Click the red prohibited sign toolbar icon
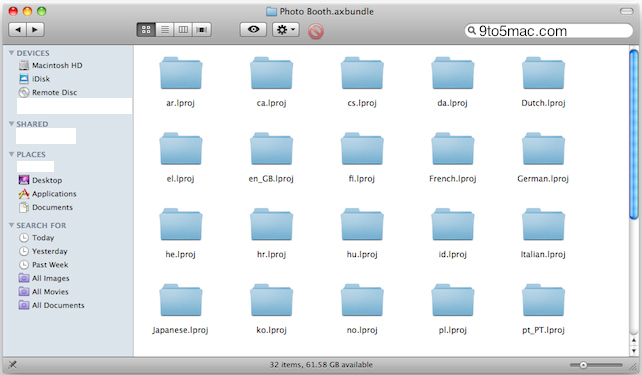Screen dimensions: 642x375 [x=316, y=31]
